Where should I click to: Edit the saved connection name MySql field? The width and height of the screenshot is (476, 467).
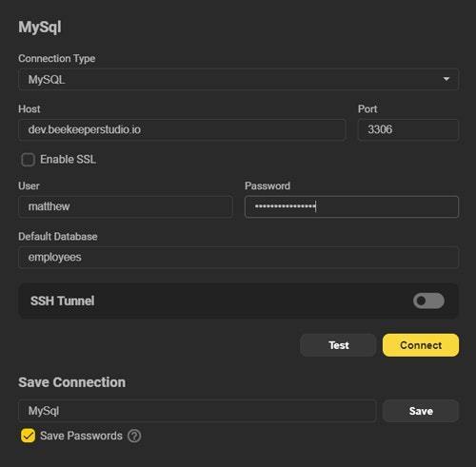[x=197, y=411]
